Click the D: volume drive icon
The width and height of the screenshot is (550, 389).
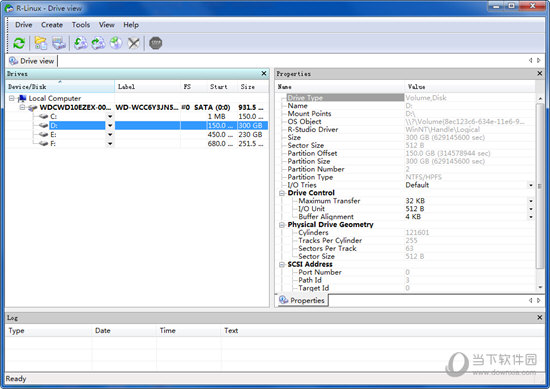(x=43, y=126)
